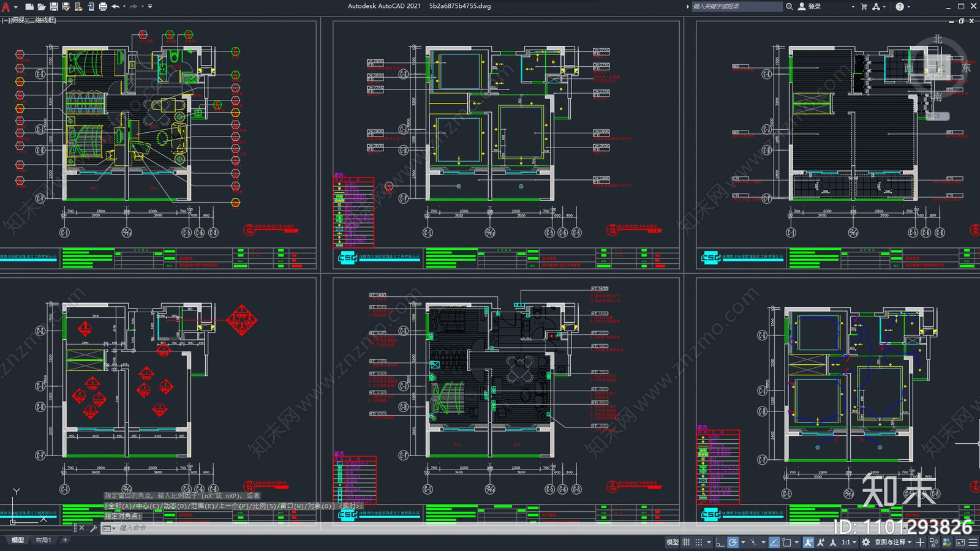Image resolution: width=980 pixels, height=551 pixels.
Task: Click the keyword search input field
Action: tap(737, 7)
